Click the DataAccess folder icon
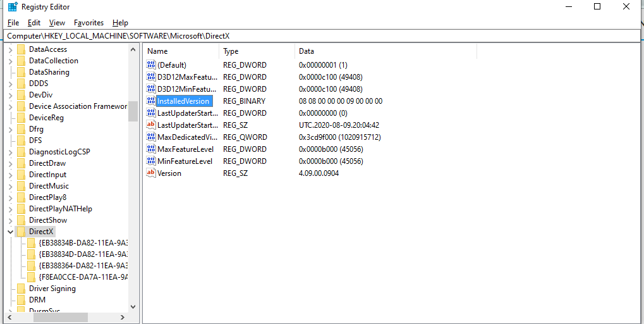Viewport: 644px width, 324px height. (21, 49)
